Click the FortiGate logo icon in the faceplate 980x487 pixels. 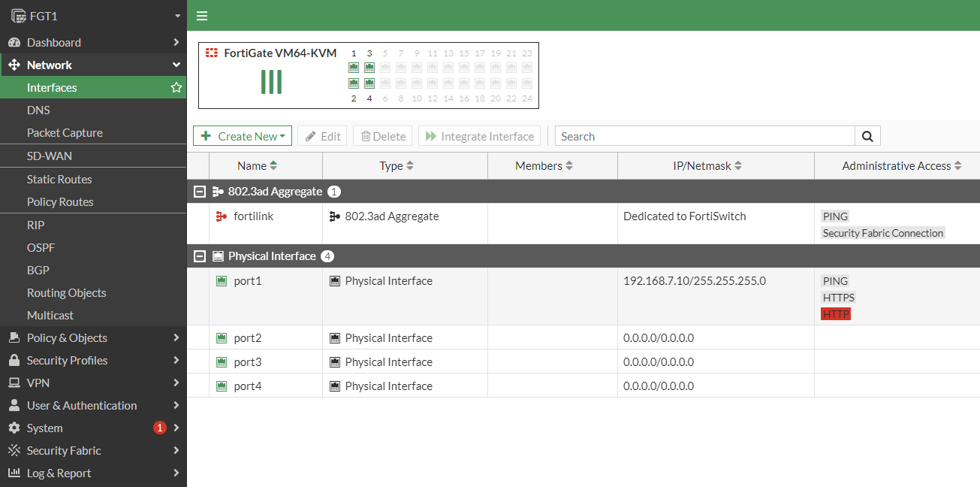[x=212, y=53]
